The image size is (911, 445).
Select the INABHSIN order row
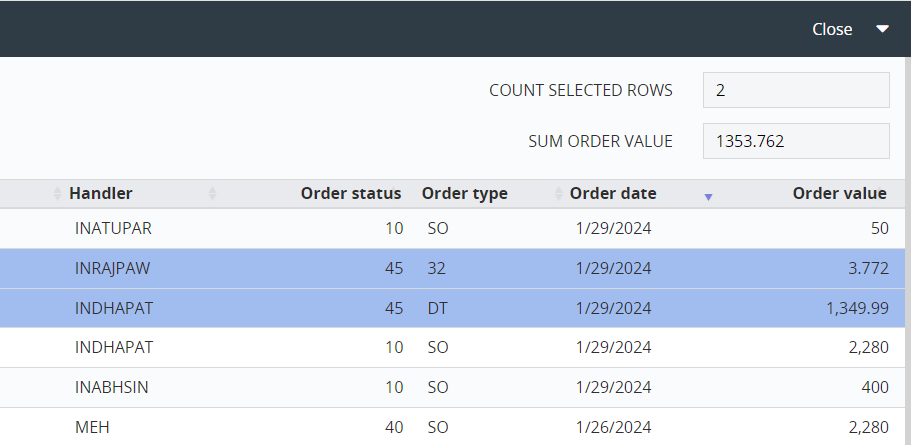tap(456, 387)
